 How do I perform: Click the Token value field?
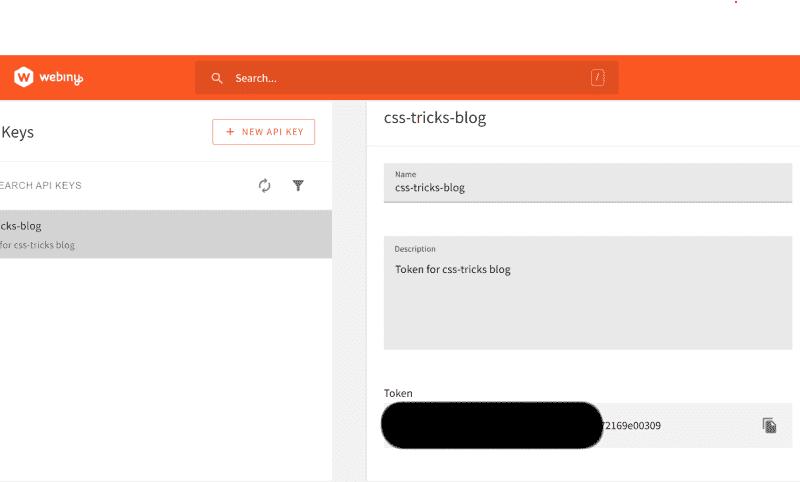pyautogui.click(x=588, y=425)
